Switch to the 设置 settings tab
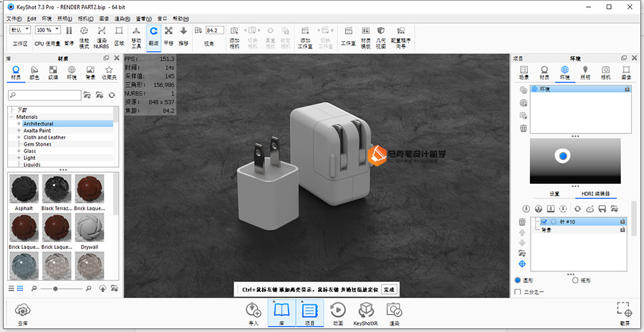The width and height of the screenshot is (644, 332). 554,194
